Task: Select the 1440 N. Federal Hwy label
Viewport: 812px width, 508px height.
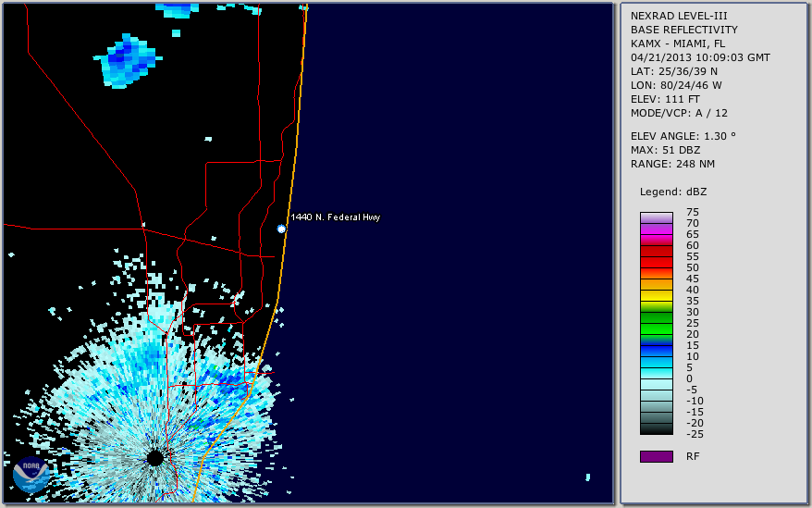Action: click(335, 217)
